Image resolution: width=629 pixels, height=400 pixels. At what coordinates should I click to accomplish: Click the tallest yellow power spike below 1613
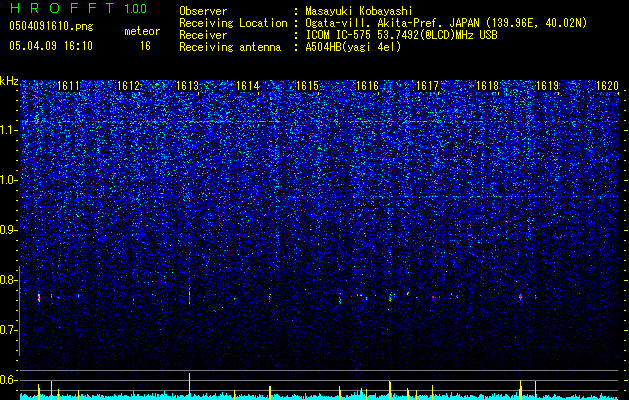[189, 386]
